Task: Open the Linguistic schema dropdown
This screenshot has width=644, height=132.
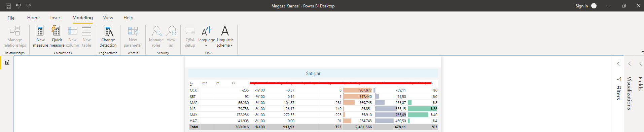Action: (225, 36)
